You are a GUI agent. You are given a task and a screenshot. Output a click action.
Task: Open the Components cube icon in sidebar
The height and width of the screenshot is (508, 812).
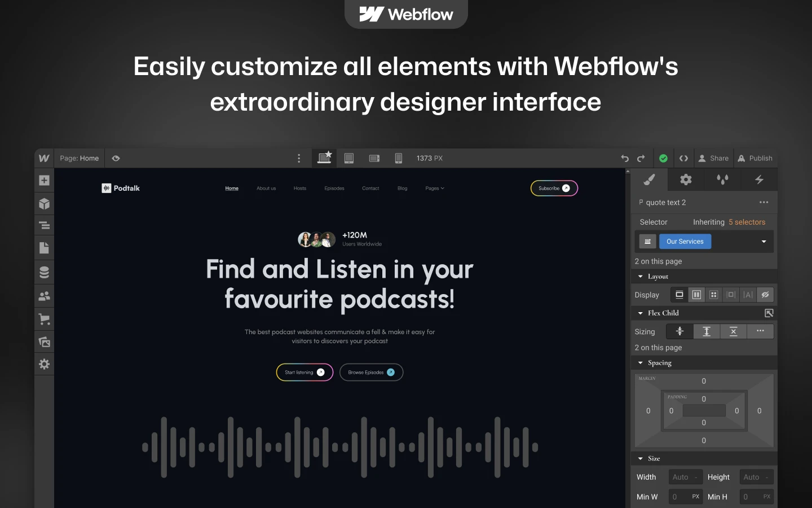[44, 204]
